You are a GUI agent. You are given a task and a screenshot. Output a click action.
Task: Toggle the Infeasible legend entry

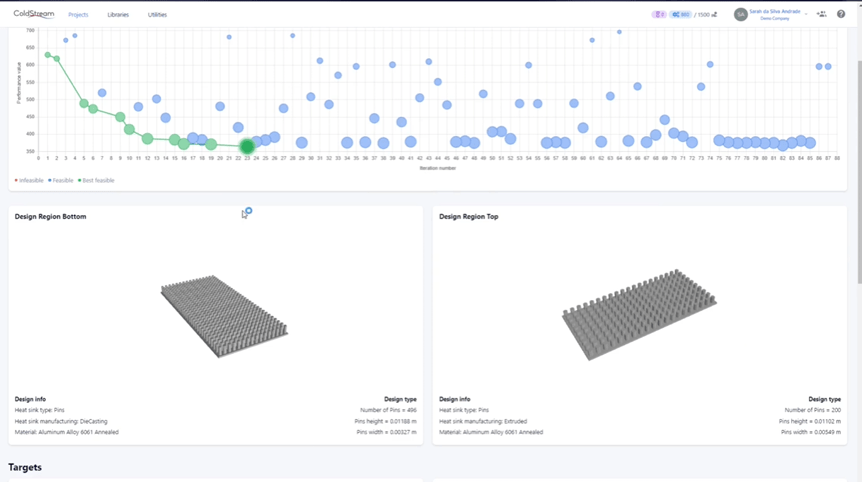tap(31, 181)
